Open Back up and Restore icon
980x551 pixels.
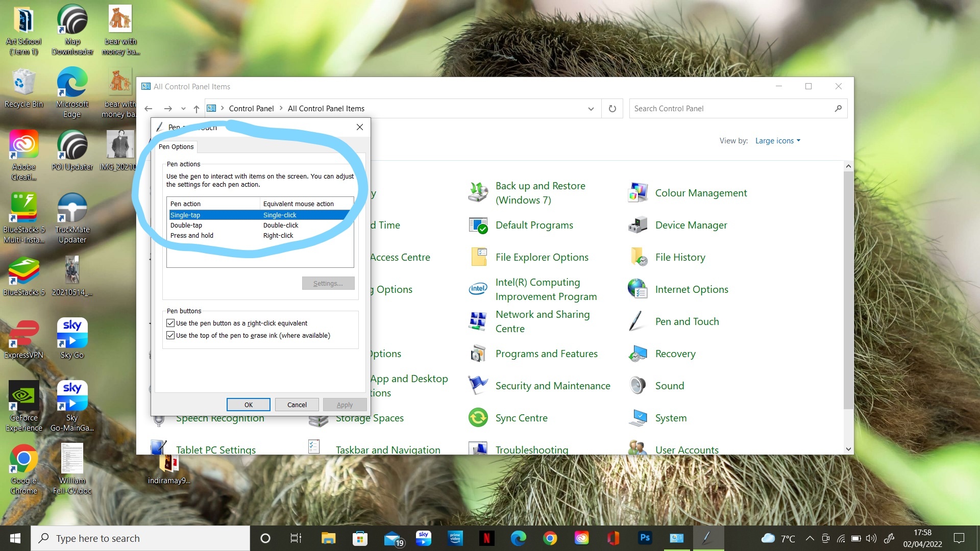coord(478,193)
